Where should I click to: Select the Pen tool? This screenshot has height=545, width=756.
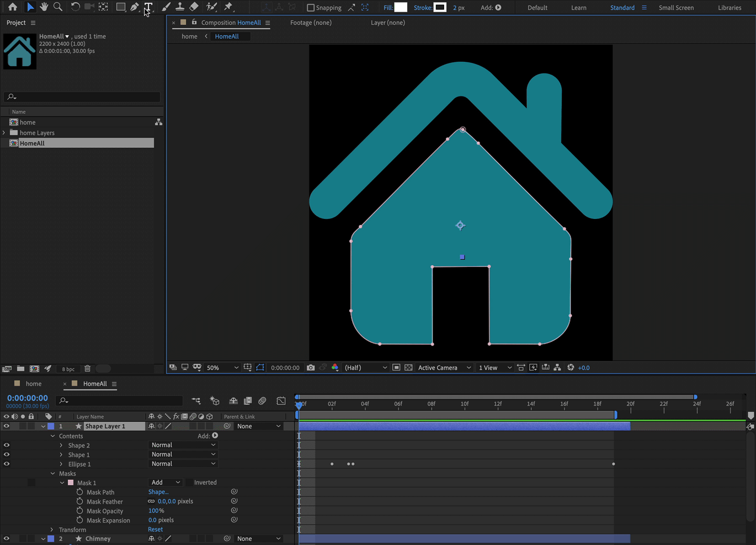point(135,7)
